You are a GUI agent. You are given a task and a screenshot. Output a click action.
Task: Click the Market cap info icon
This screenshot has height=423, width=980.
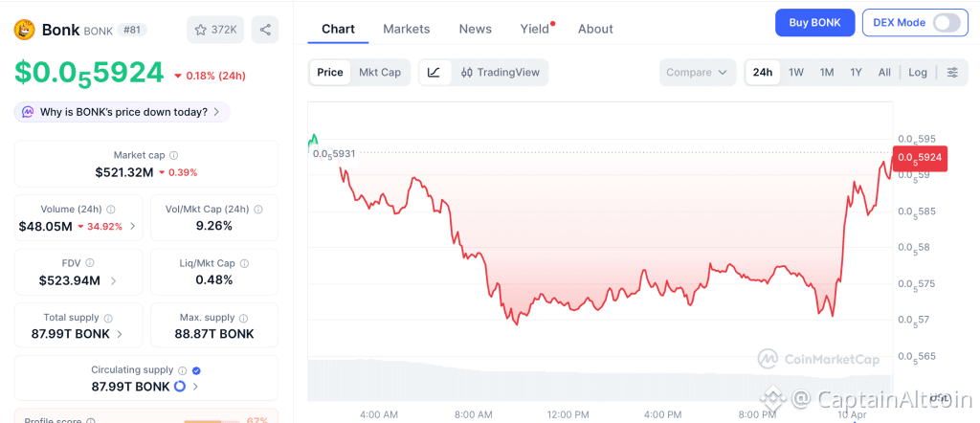173,155
